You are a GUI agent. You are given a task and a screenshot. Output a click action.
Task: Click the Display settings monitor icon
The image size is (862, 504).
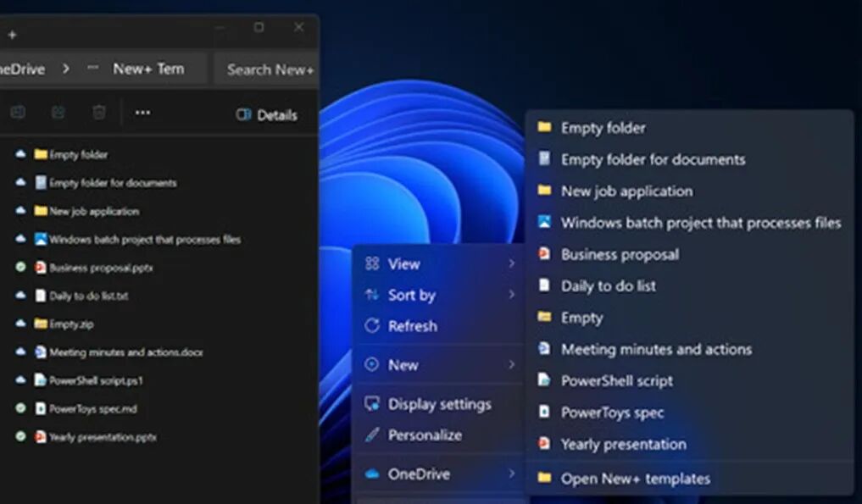point(372,404)
